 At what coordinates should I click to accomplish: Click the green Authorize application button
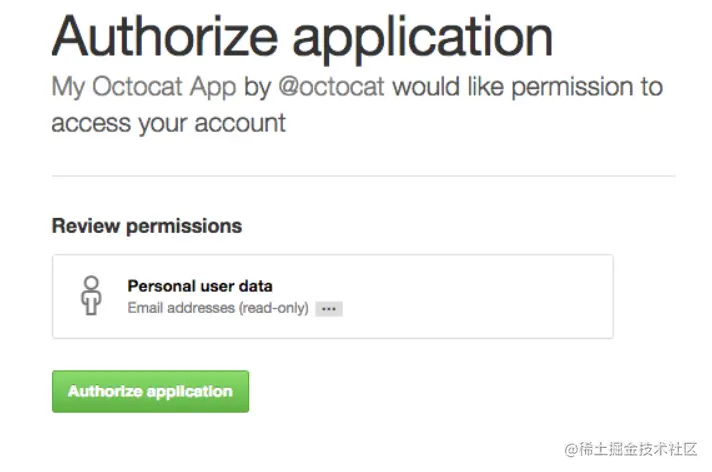pos(150,391)
